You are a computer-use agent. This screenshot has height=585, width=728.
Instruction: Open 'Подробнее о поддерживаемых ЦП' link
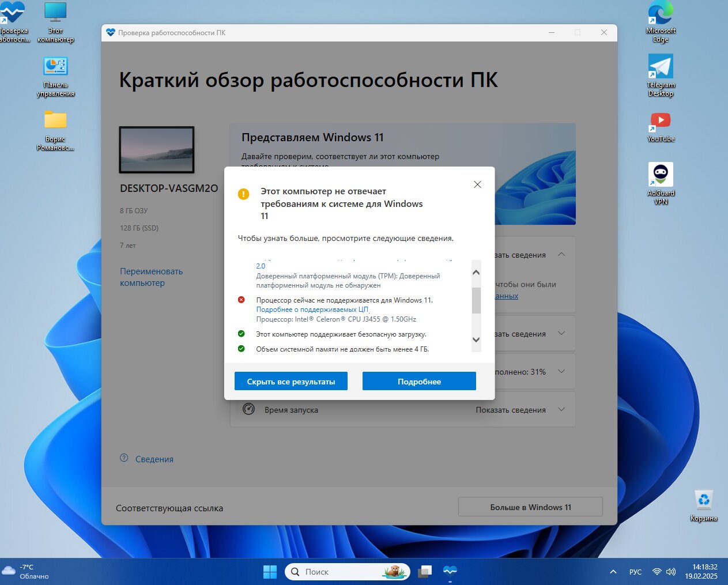pyautogui.click(x=312, y=310)
